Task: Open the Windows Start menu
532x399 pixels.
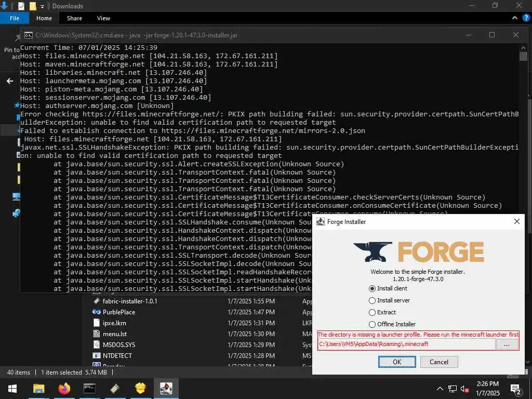Action: pyautogui.click(x=12, y=389)
